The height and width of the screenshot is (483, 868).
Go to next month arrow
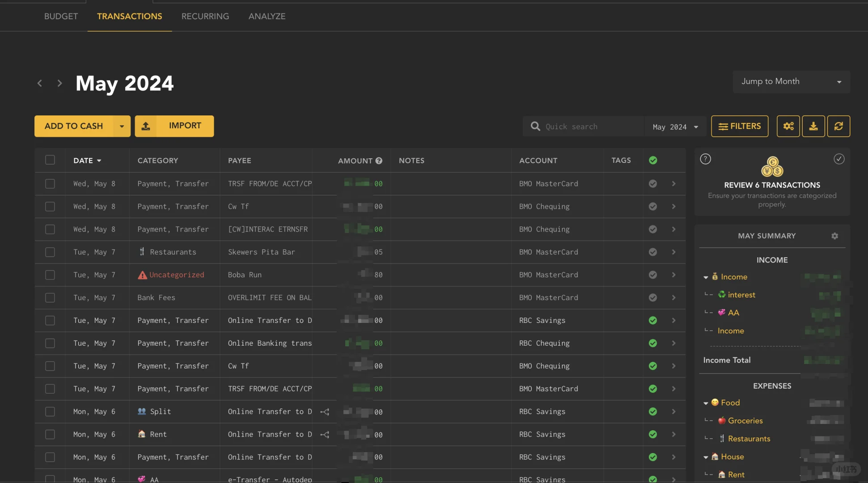click(x=59, y=83)
